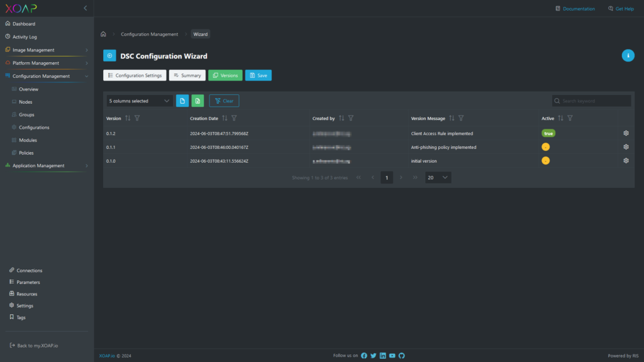Export table as CSV file icon
644x362 pixels.
pyautogui.click(x=182, y=101)
